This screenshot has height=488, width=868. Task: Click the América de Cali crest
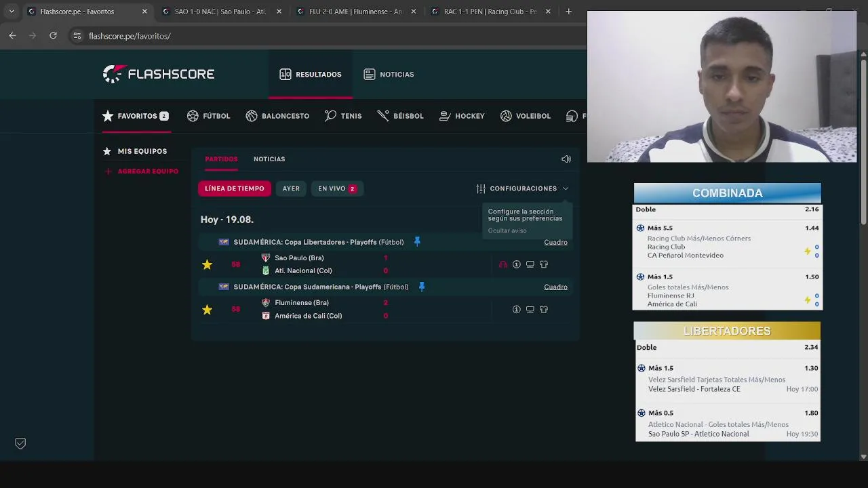[x=266, y=316]
